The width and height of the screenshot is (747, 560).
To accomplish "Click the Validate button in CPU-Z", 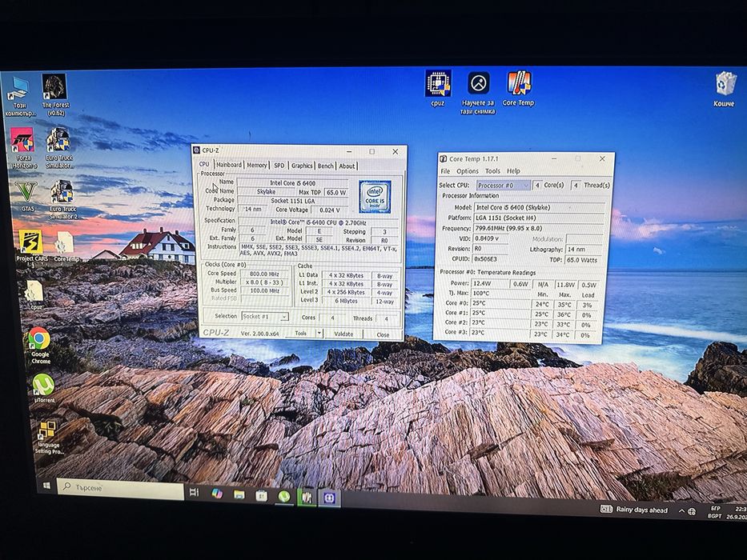I will [x=343, y=334].
